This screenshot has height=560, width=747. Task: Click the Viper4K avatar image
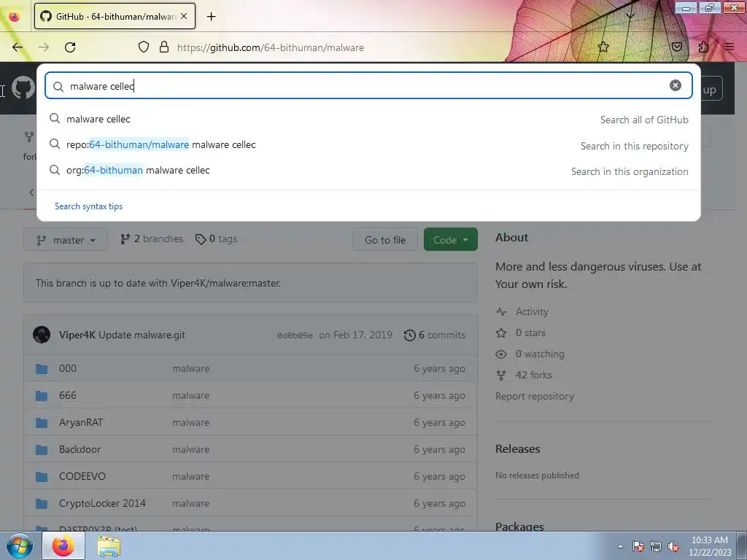click(42, 335)
